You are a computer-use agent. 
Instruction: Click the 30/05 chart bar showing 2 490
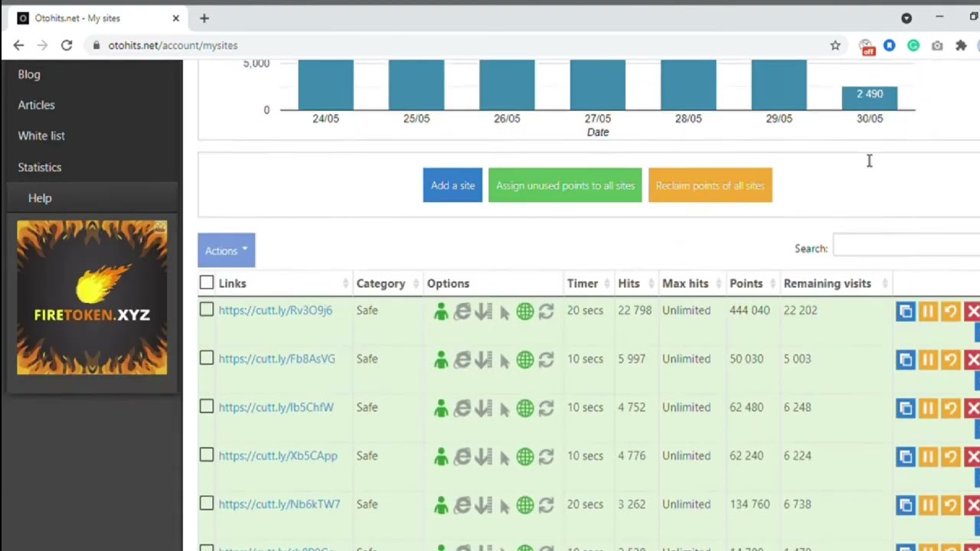click(869, 98)
